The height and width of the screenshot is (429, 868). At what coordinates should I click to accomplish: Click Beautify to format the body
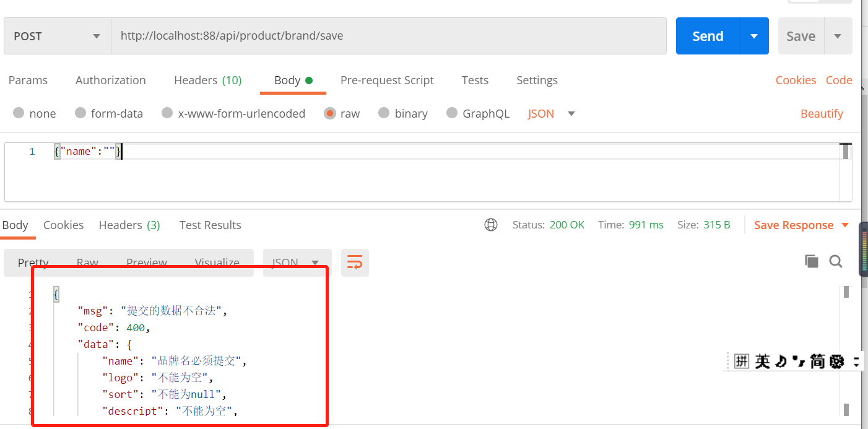click(x=822, y=113)
